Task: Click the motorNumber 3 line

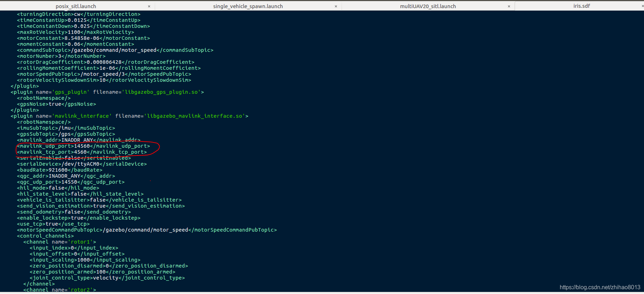Action: (61, 56)
